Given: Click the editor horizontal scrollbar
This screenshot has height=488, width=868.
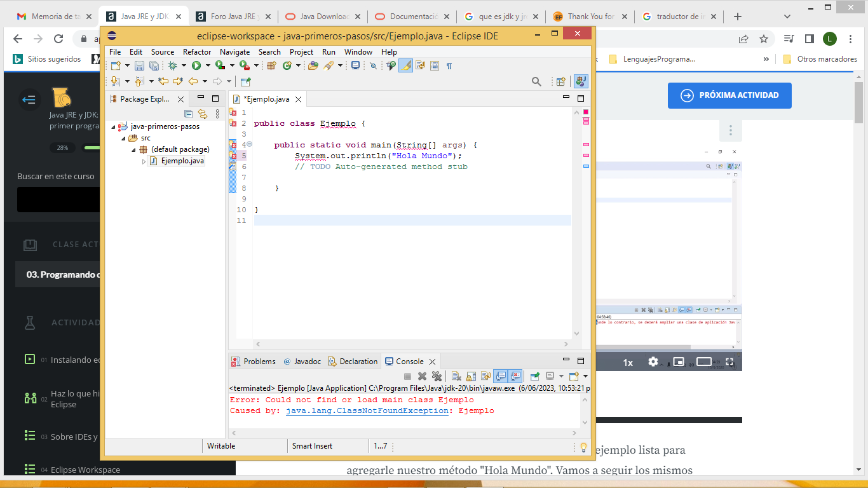Looking at the screenshot, I should click(x=413, y=344).
